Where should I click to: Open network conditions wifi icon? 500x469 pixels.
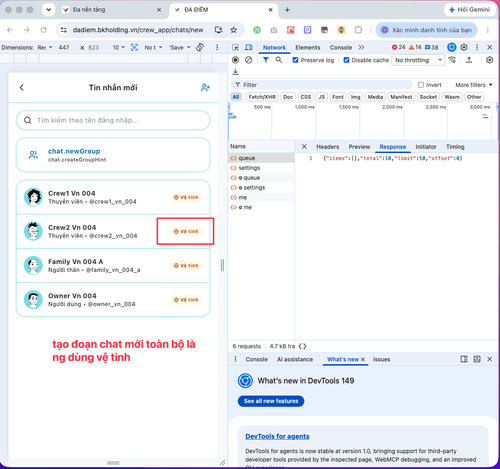coord(452,60)
